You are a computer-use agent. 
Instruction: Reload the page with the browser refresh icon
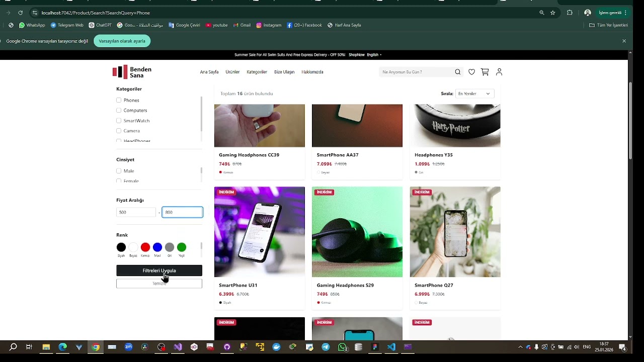tap(21, 13)
